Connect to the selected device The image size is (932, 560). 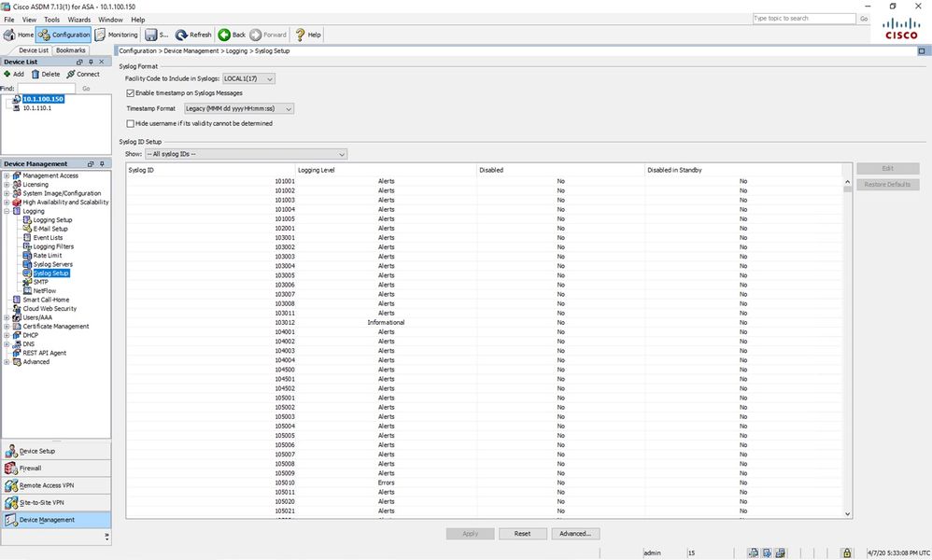coord(83,75)
